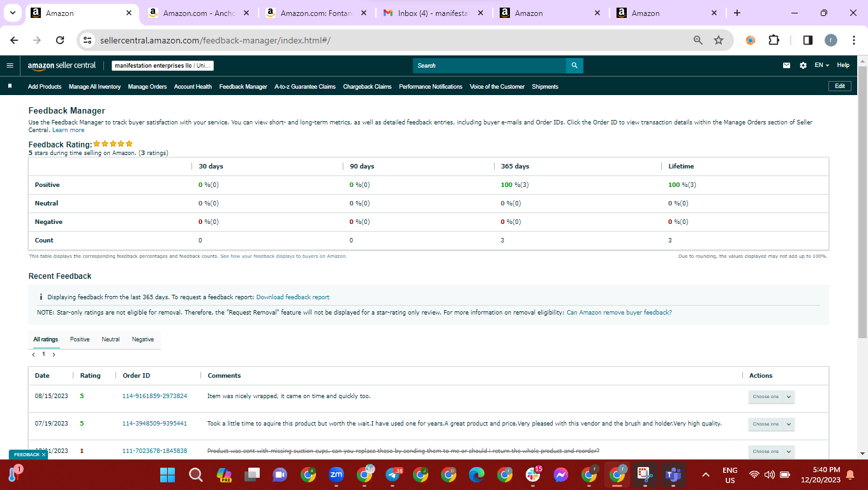Open the tab search dropdown in Chrome
Viewport: 868px width, 490px height.
[x=13, y=13]
